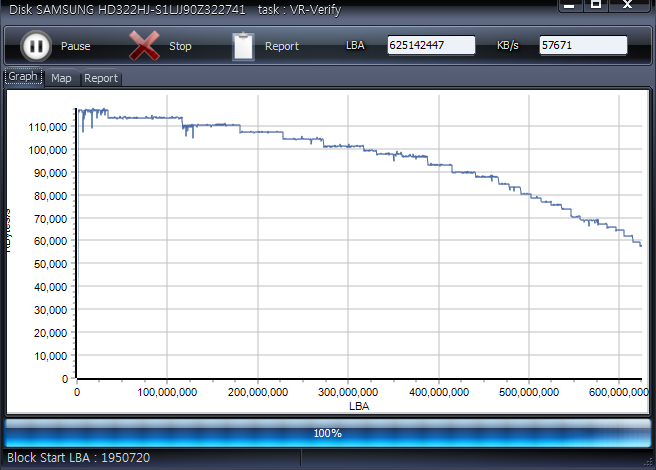The height and width of the screenshot is (470, 656).
Task: Click the 500,000,000 x-axis label
Action: coord(529,392)
